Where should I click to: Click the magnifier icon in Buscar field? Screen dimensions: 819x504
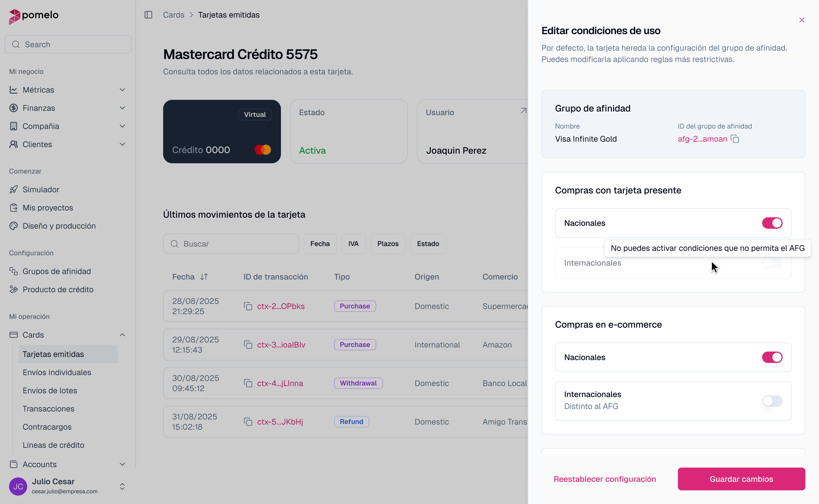[x=174, y=244]
